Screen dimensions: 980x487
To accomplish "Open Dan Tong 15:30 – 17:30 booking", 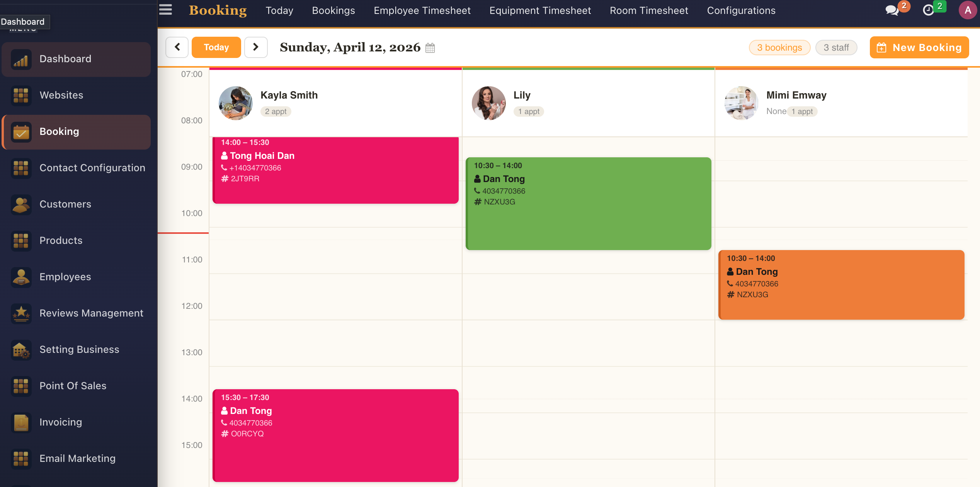I will (335, 435).
